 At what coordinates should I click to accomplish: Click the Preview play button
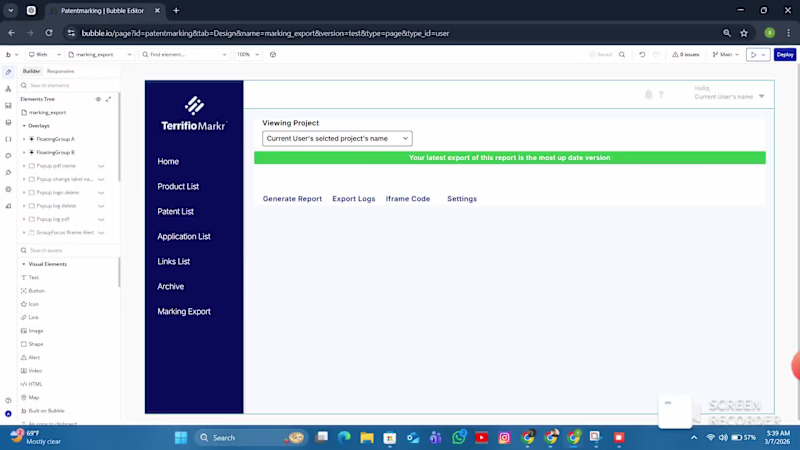click(x=754, y=55)
